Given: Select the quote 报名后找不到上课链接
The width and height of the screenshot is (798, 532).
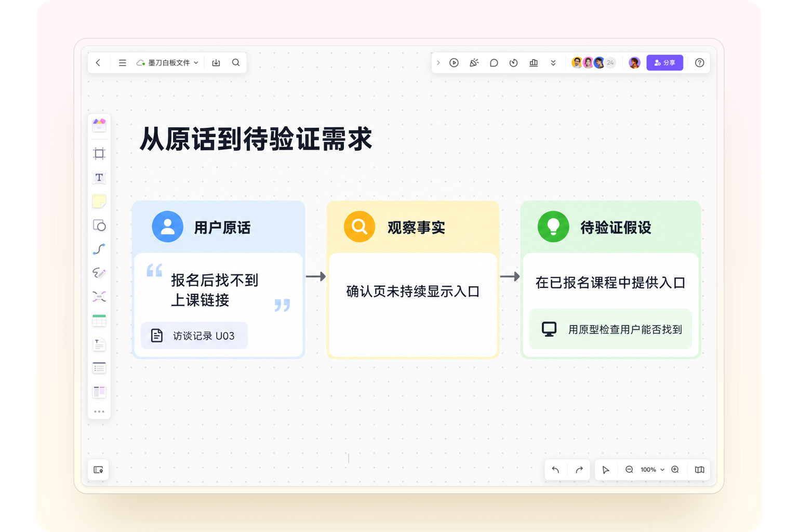Looking at the screenshot, I should click(215, 290).
